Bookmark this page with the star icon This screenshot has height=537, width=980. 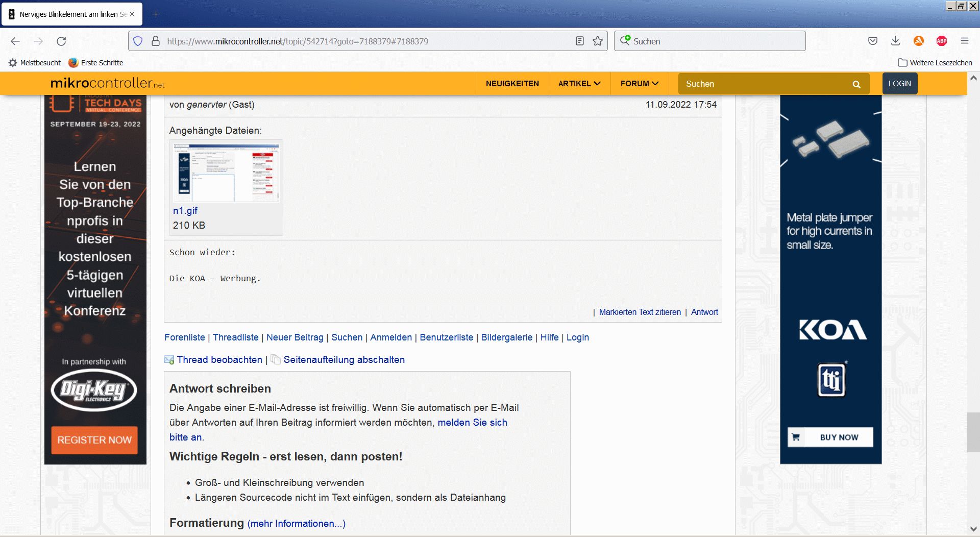(x=598, y=41)
